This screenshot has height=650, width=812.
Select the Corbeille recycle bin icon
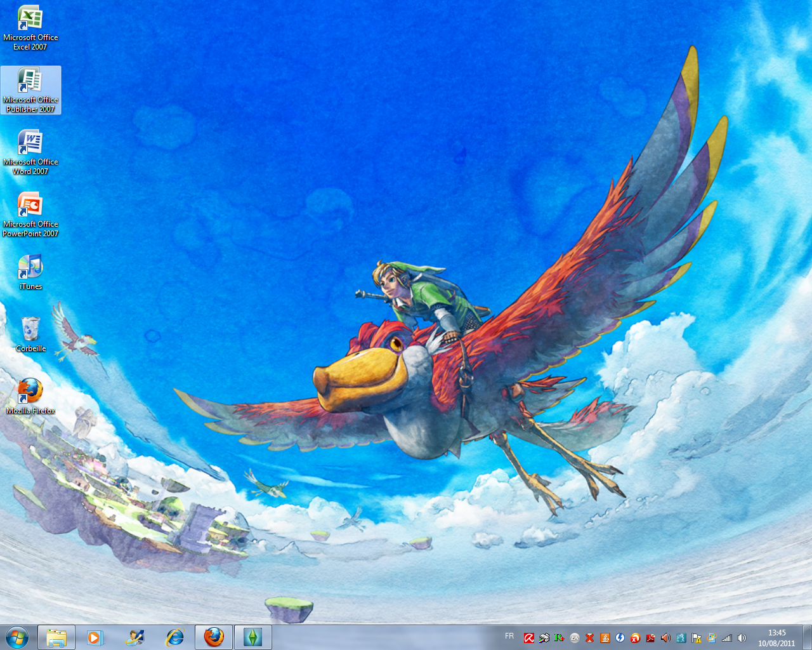tap(30, 335)
